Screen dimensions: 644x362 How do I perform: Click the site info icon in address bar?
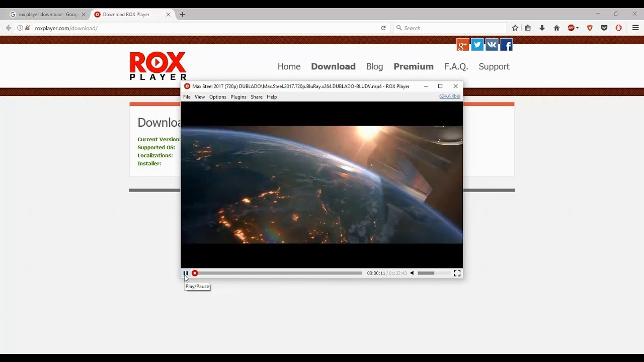tap(20, 28)
